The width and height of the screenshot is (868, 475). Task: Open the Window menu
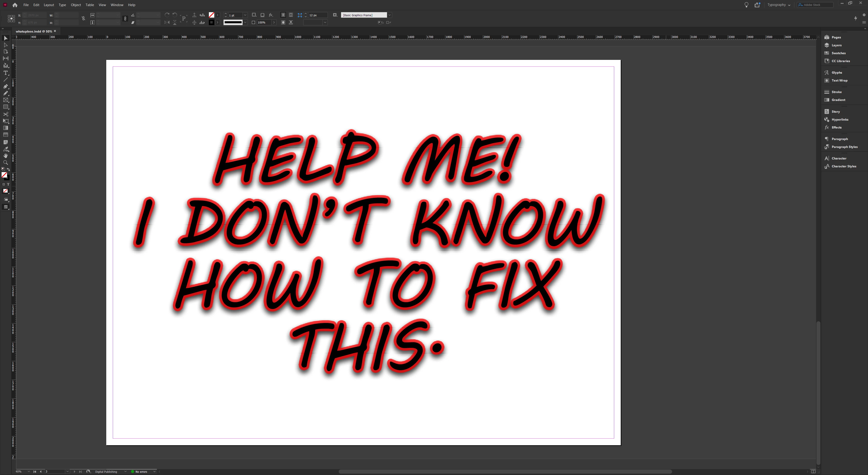point(117,5)
